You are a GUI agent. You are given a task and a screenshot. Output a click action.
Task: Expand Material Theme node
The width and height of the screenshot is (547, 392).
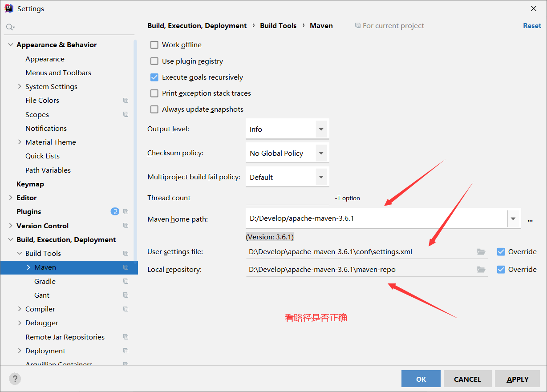tap(19, 142)
